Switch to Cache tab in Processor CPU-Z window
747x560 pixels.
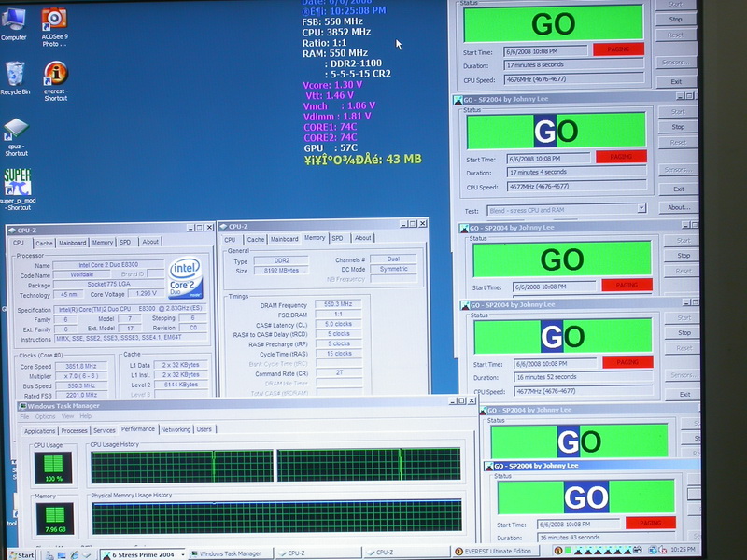44,243
